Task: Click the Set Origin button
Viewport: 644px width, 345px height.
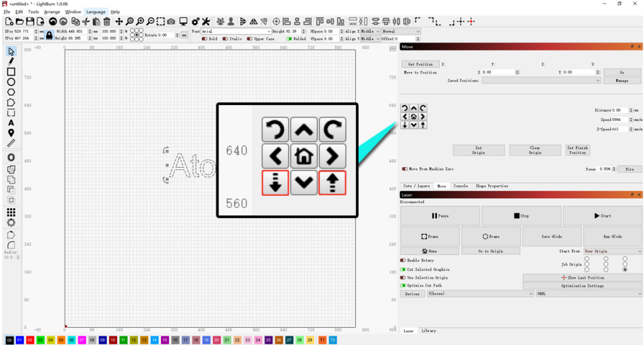Action: pyautogui.click(x=478, y=150)
